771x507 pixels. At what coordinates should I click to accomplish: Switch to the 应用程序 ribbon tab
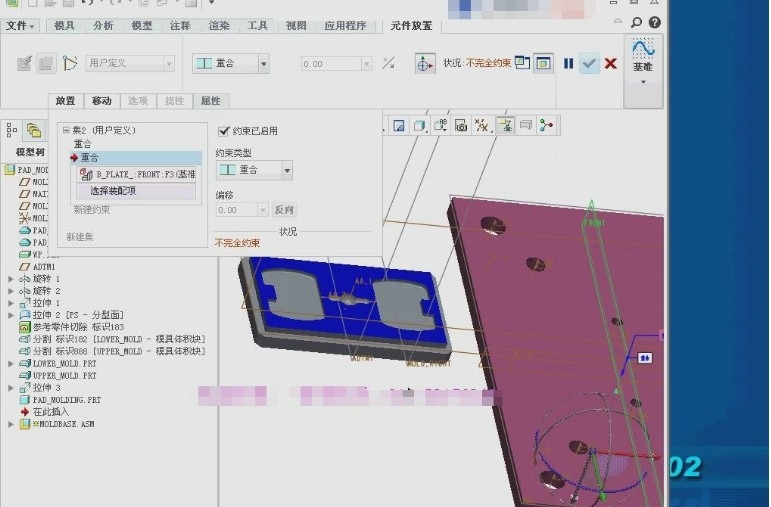click(x=345, y=26)
